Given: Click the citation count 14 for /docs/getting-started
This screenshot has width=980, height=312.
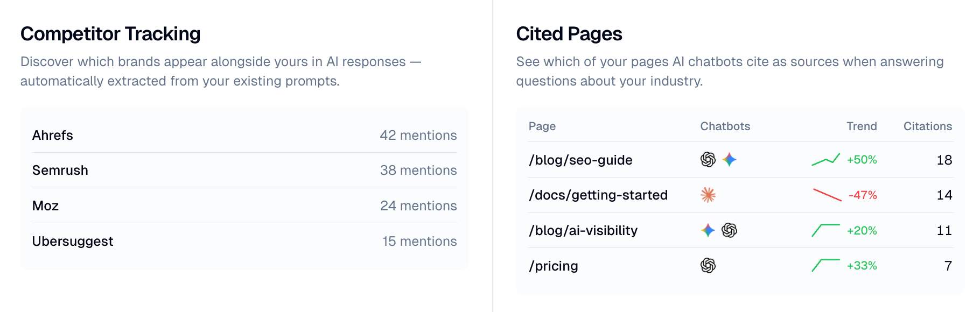Looking at the screenshot, I should (x=945, y=195).
